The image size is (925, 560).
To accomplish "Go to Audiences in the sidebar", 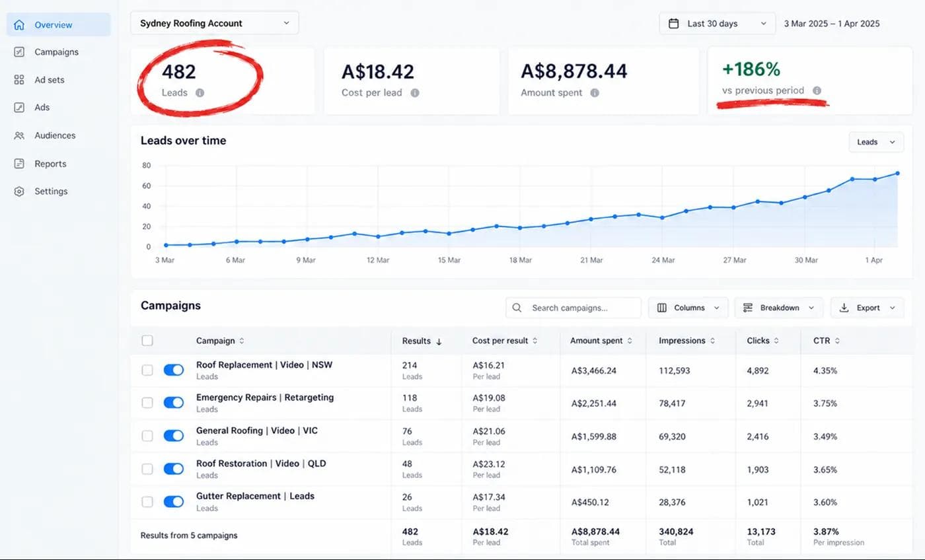I will pos(55,135).
